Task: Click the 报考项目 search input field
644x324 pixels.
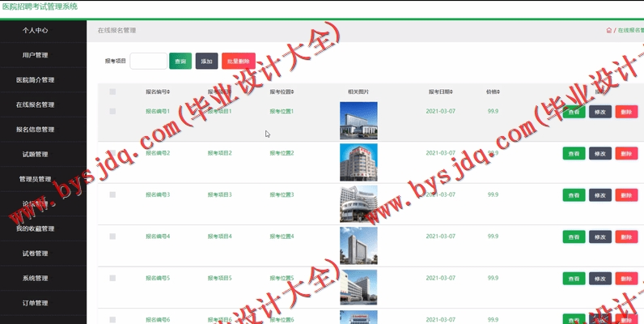Action: tap(148, 61)
